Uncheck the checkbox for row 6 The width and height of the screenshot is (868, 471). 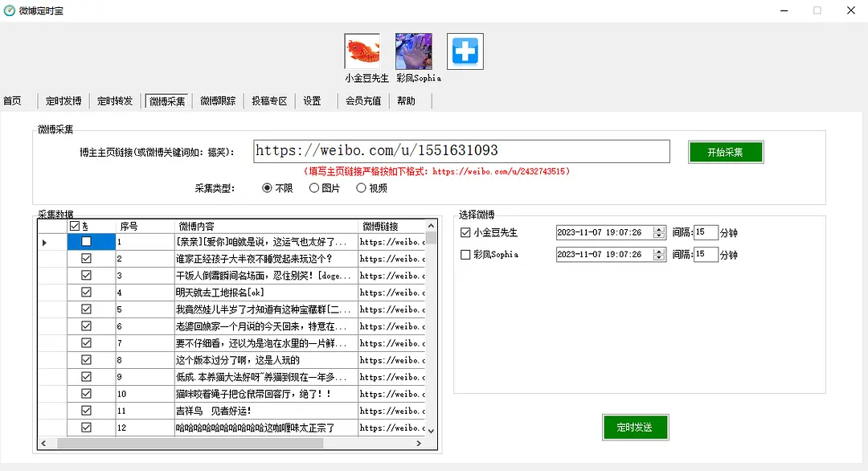point(86,326)
